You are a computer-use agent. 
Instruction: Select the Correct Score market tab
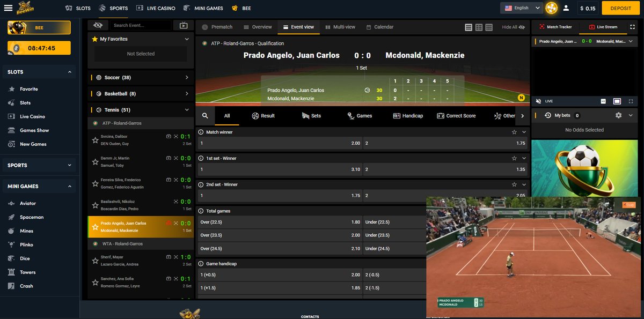click(x=456, y=116)
